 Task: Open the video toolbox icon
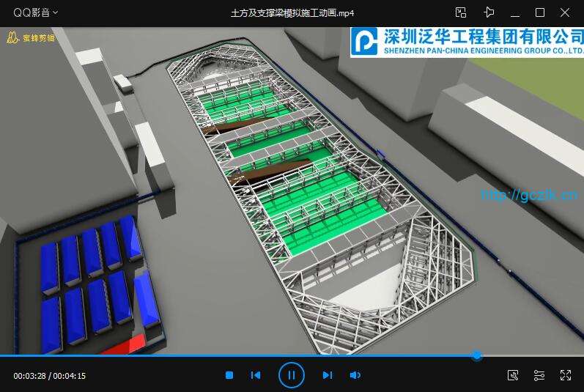coord(513,375)
